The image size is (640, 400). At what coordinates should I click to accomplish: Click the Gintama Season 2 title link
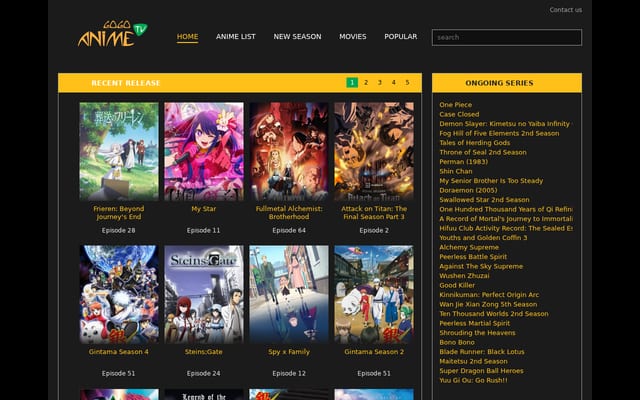point(374,352)
